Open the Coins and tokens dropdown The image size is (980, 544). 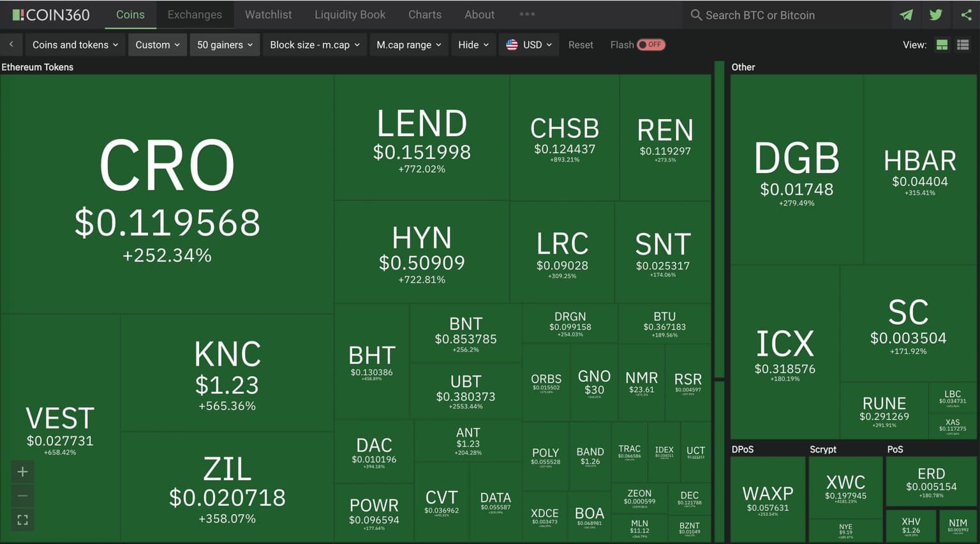(75, 45)
